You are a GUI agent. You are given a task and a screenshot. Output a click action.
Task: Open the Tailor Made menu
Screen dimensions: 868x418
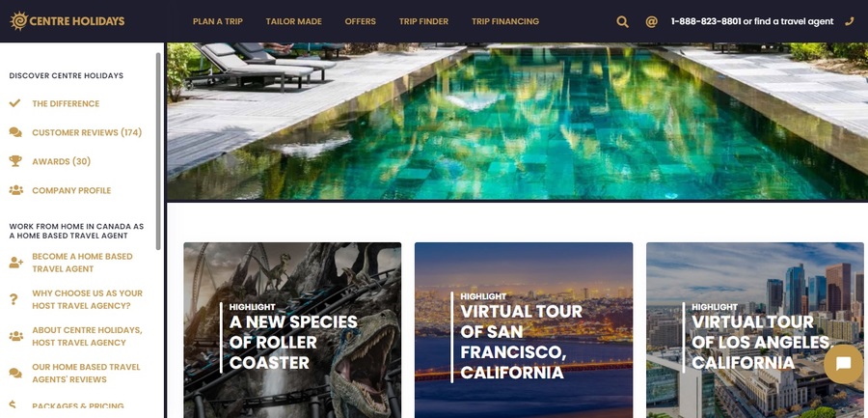pos(293,21)
